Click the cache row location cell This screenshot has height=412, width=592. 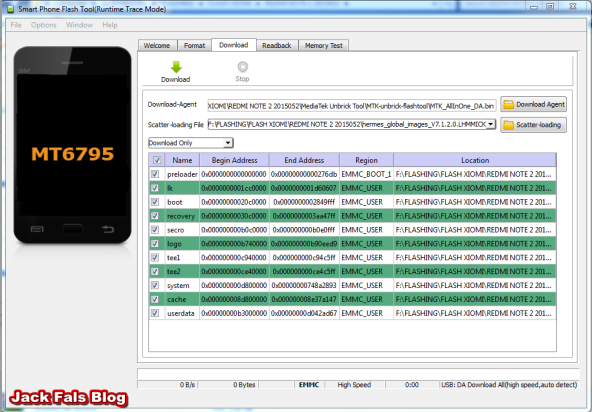tap(475, 299)
